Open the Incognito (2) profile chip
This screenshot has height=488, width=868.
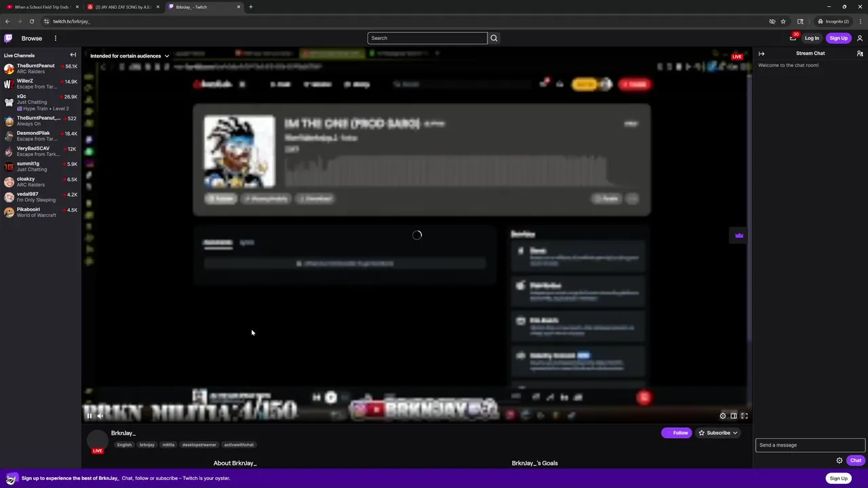(833, 21)
